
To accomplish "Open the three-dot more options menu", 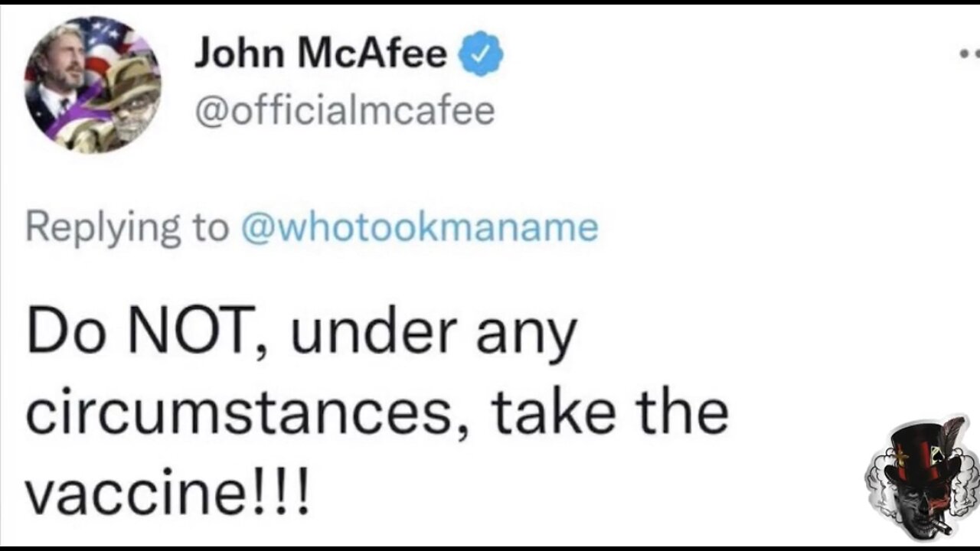I will [969, 55].
